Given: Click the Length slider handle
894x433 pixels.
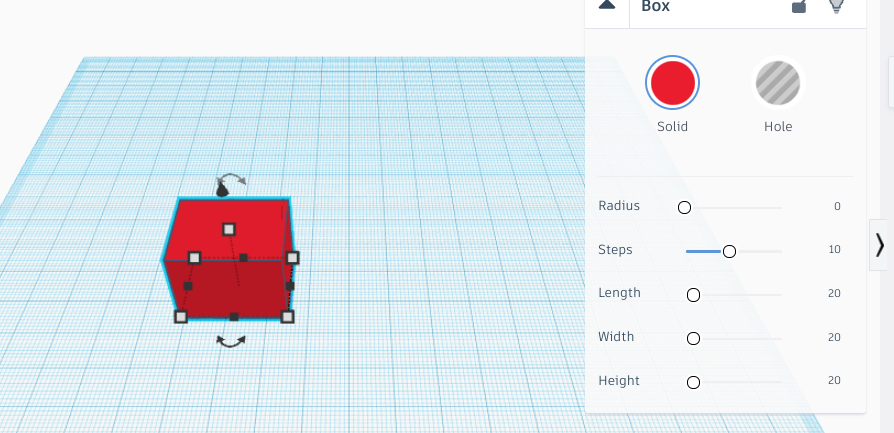Looking at the screenshot, I should tap(693, 295).
